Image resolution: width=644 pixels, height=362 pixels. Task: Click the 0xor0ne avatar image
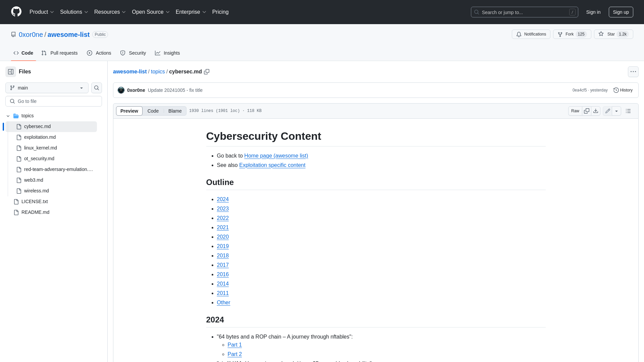121,90
